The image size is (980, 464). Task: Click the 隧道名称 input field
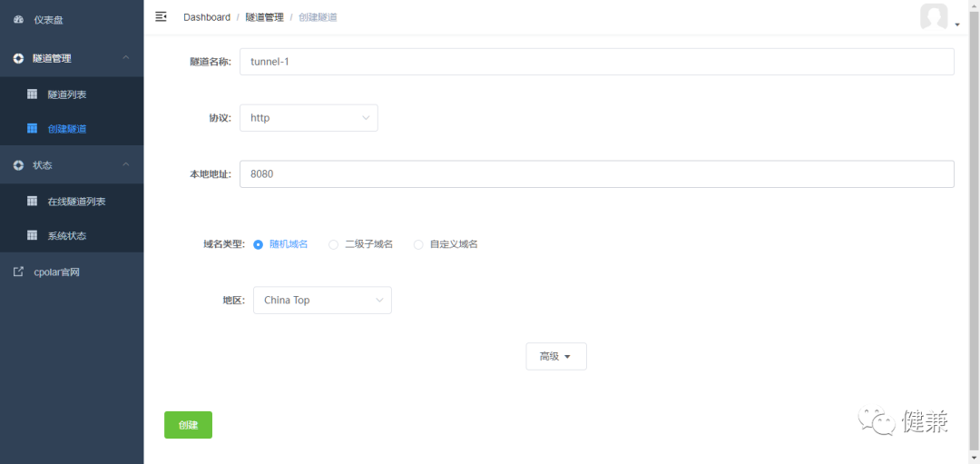coord(596,62)
